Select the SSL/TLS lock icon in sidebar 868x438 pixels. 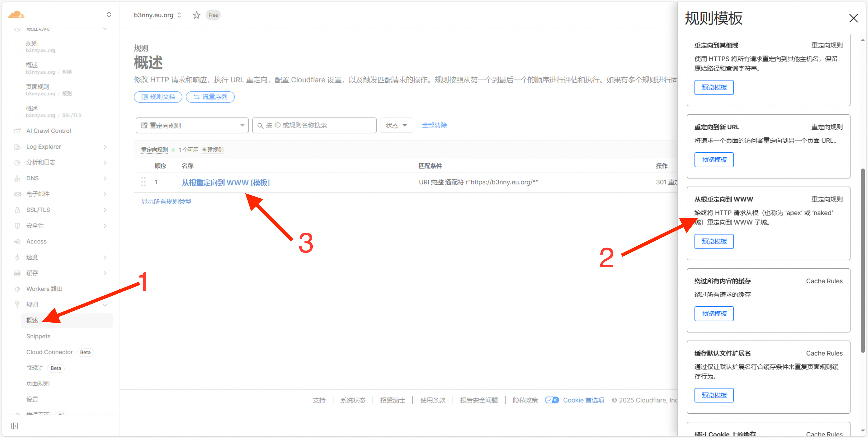pyautogui.click(x=17, y=209)
